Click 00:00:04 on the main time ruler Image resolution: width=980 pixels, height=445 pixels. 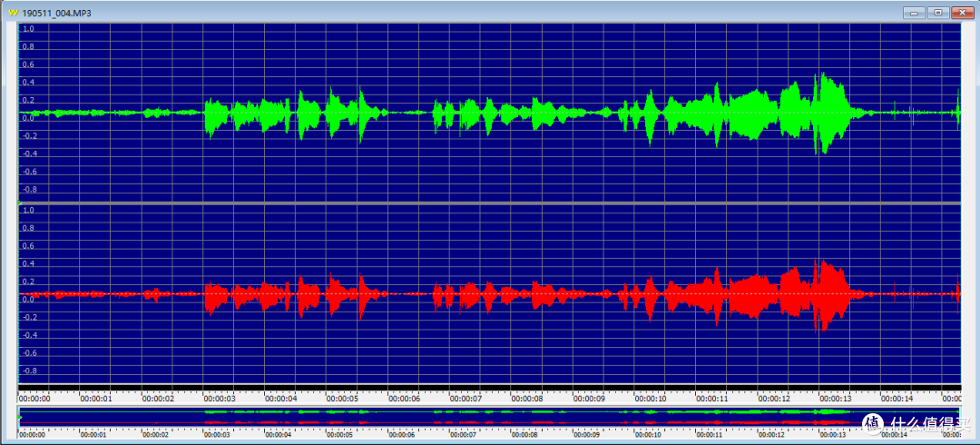(x=280, y=398)
